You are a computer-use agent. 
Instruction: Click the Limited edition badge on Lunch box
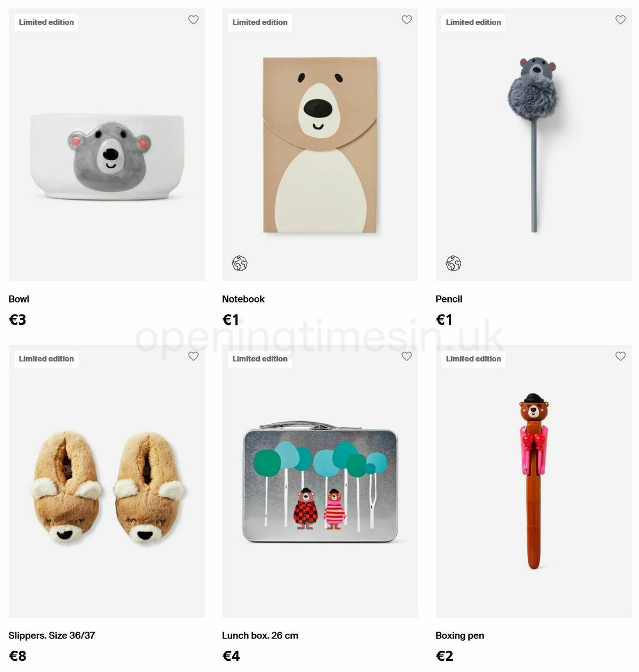(260, 359)
